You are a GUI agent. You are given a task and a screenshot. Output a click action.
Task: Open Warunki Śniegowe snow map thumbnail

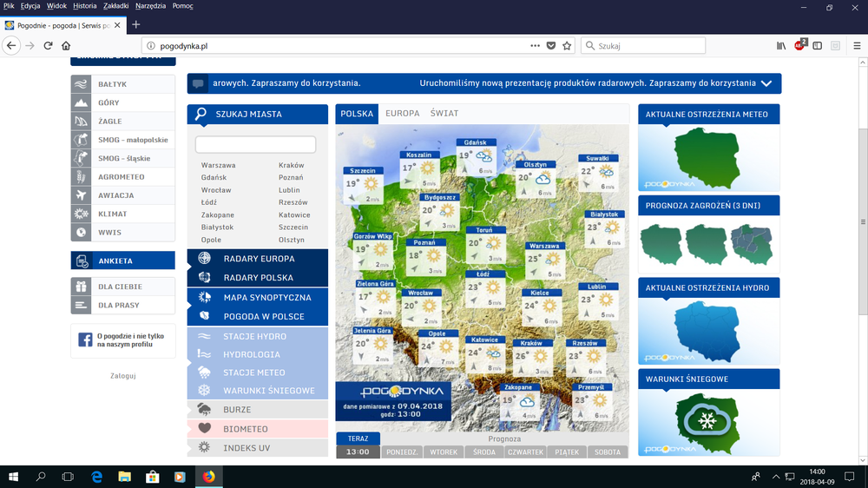tap(708, 423)
